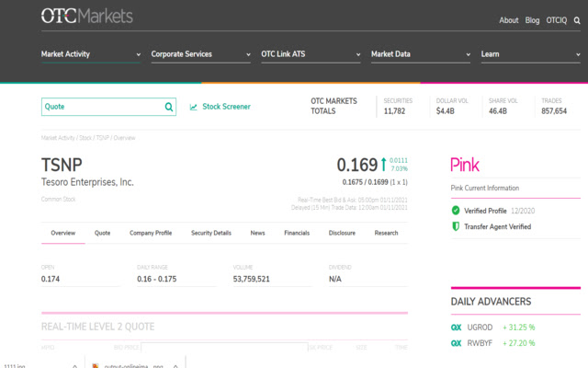
Task: Go to the OTCIQ link
Action: (559, 20)
